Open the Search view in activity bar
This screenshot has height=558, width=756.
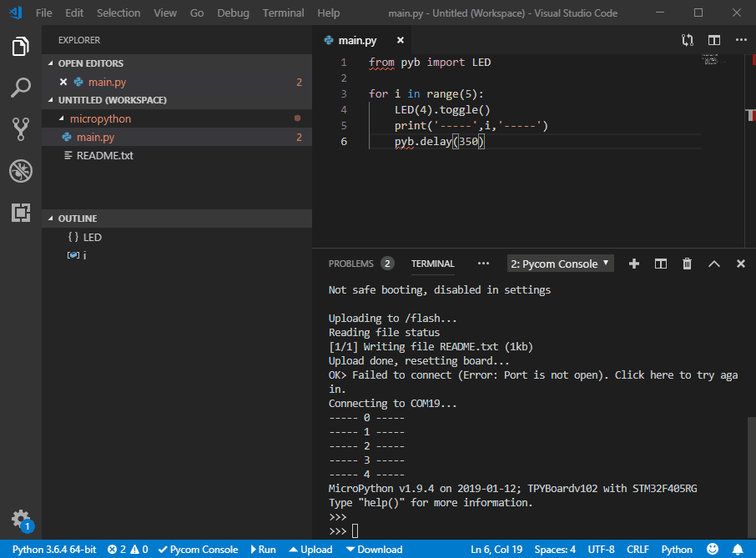[21, 88]
